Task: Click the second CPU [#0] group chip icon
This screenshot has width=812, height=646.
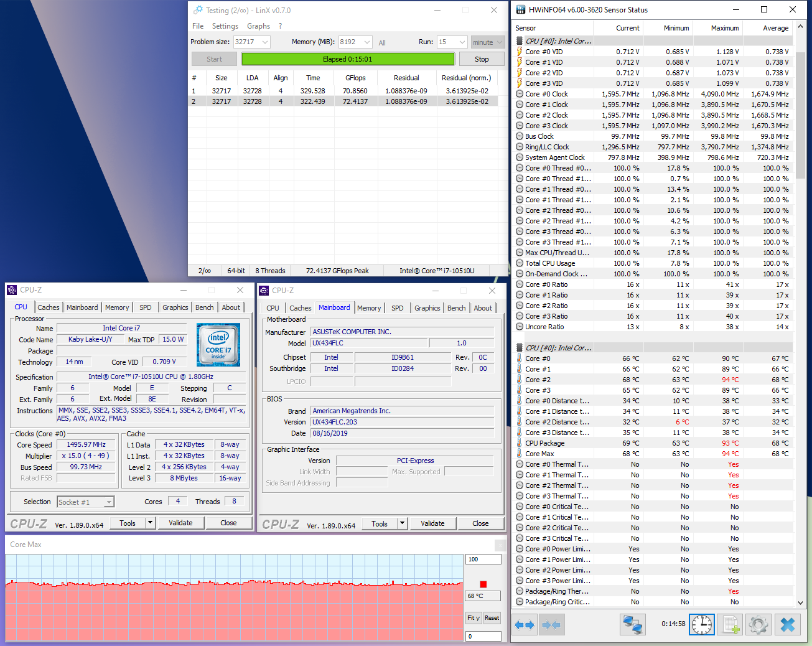Action: coord(520,348)
